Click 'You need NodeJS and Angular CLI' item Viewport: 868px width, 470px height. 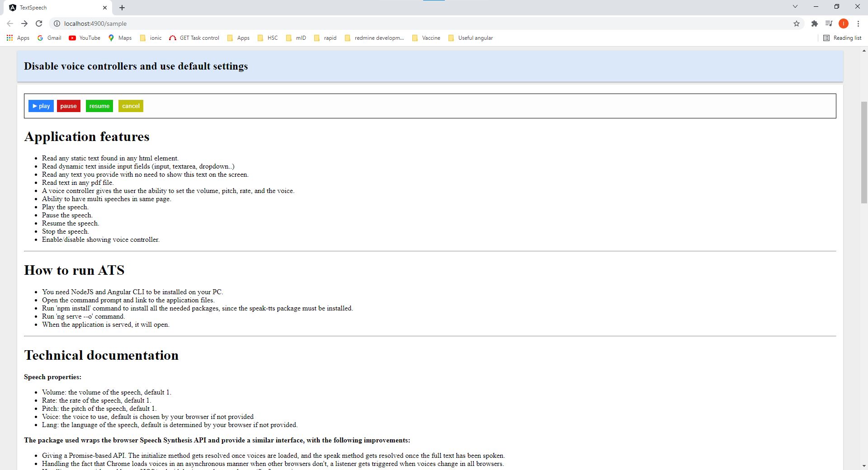(x=132, y=292)
